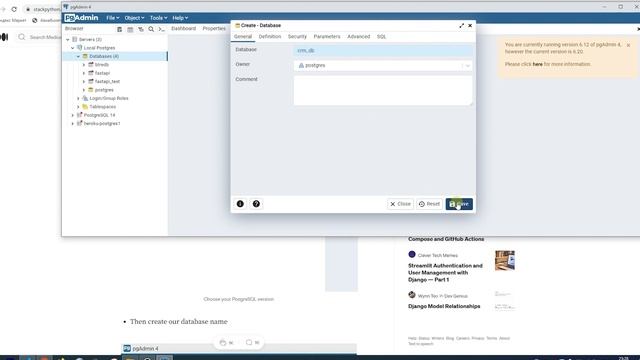Viewport: 640px width, 360px height.
Task: Maximize the Create Database dialog
Action: (x=462, y=25)
